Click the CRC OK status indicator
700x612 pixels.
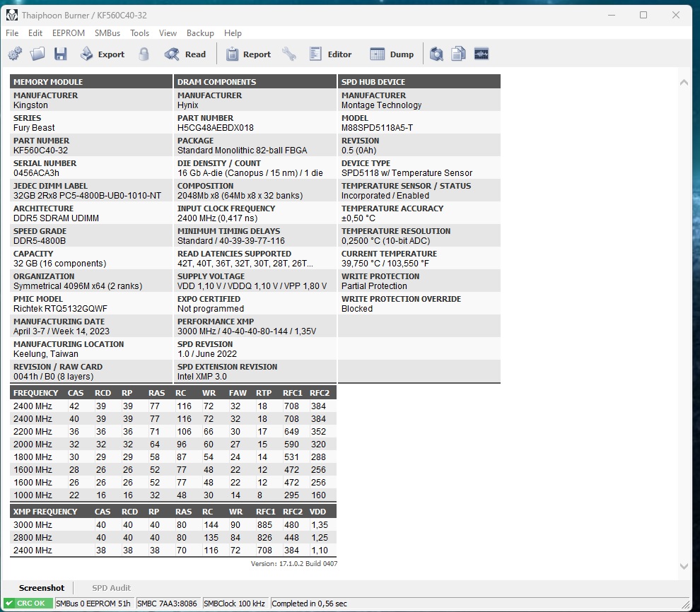(28, 603)
